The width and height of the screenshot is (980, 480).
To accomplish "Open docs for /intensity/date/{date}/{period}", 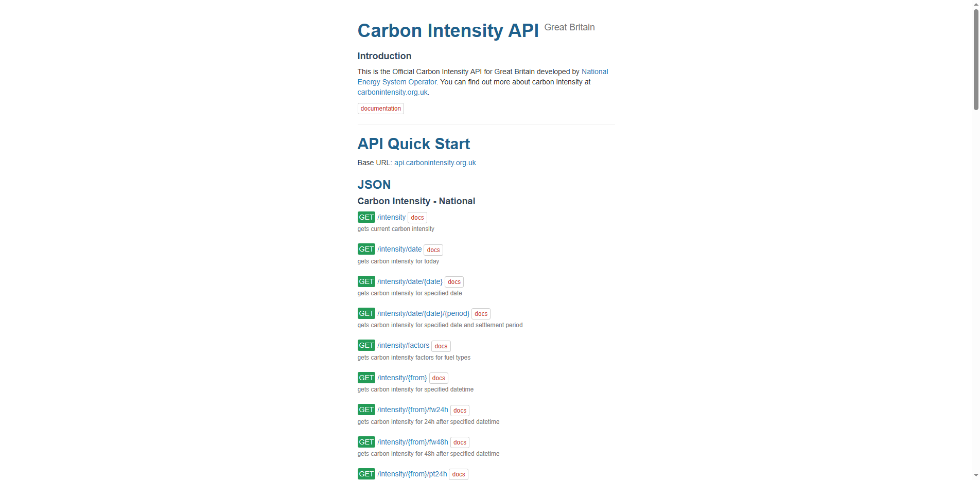I will point(481,314).
